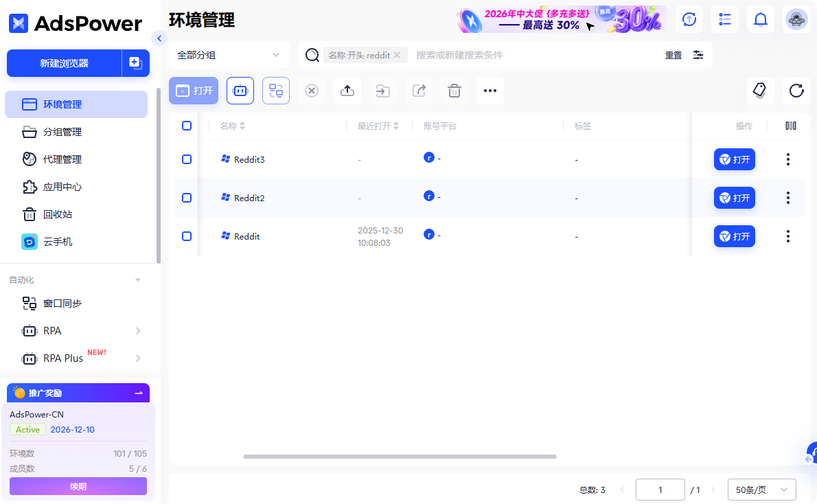The width and height of the screenshot is (817, 504).
Task: Go to 分组管理 in sidebar
Action: tap(76, 132)
